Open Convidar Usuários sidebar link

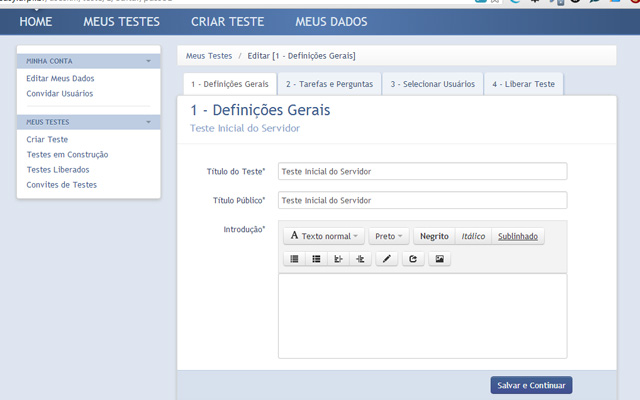[x=60, y=93]
